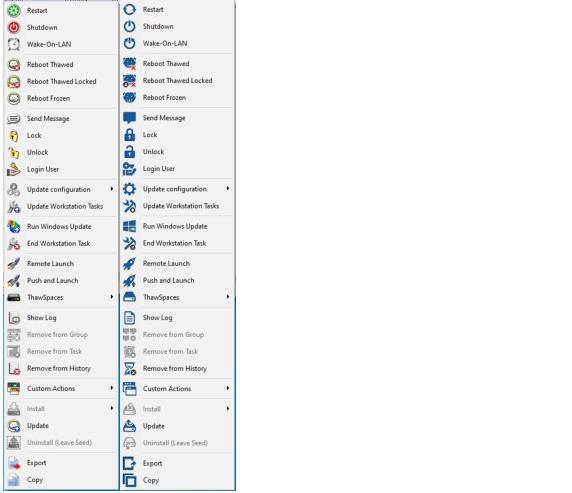Expand the ThawSpaces submenu arrow in left menu
Viewport: 572px width, 493px height.
click(112, 297)
